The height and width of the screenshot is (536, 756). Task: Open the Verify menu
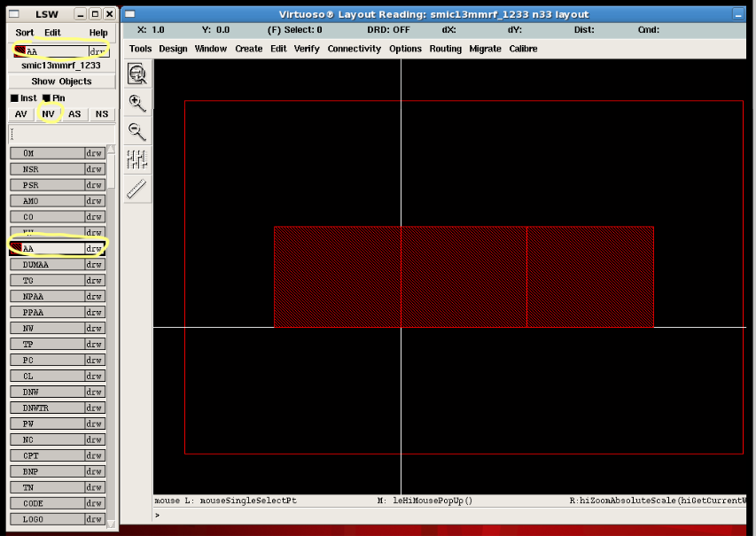[x=307, y=49]
